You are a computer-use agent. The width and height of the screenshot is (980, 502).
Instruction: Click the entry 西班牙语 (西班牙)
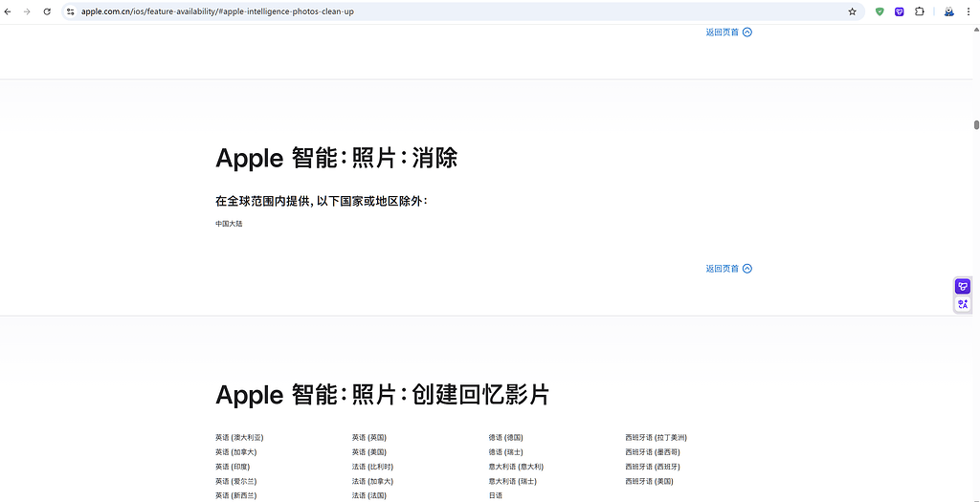[x=653, y=467]
